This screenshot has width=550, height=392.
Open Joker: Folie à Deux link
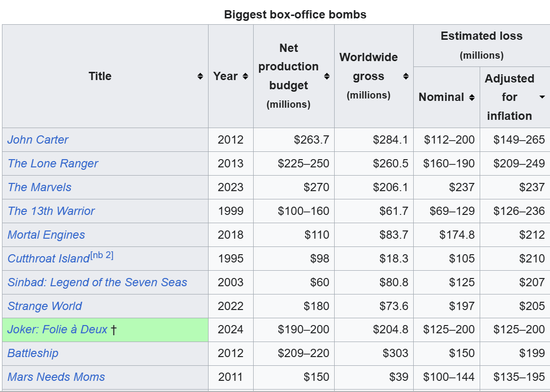tap(57, 329)
